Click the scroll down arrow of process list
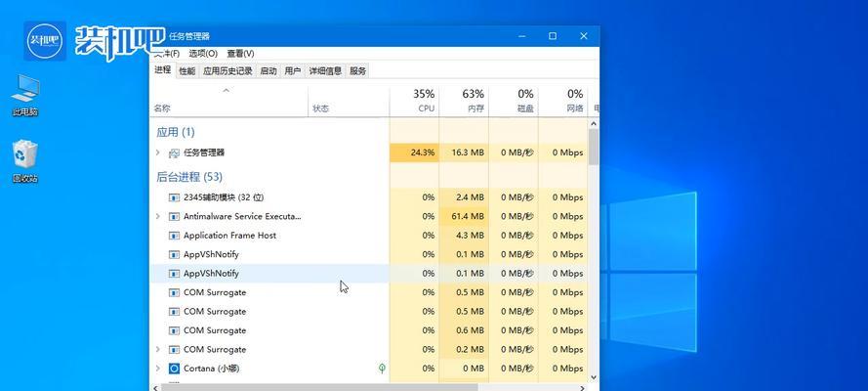Image resolution: width=868 pixels, height=391 pixels. tap(594, 377)
